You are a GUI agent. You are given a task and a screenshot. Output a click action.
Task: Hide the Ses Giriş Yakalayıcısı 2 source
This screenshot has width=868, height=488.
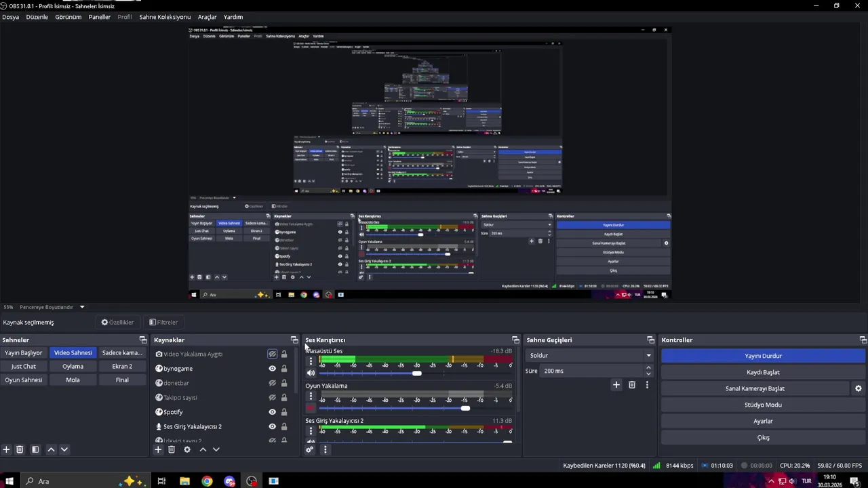[x=273, y=426]
